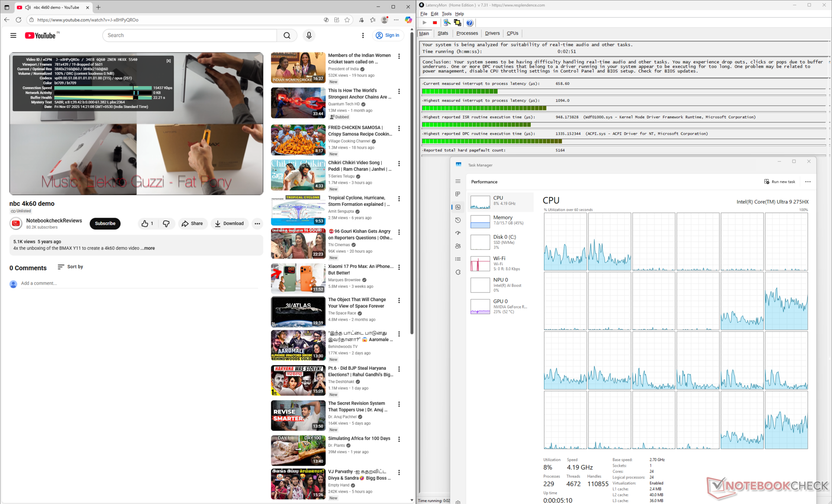Click the YouTube voice search microphone icon
The height and width of the screenshot is (504, 832).
click(x=309, y=36)
